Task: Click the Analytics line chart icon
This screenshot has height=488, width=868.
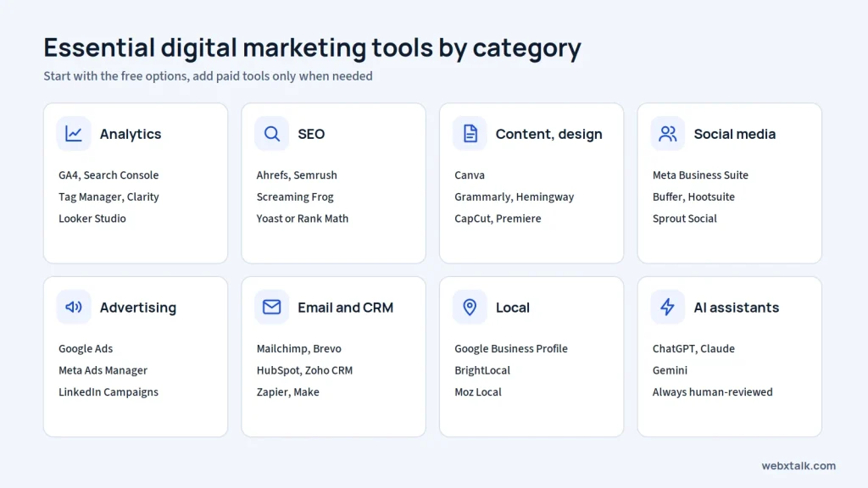Action: 74,133
